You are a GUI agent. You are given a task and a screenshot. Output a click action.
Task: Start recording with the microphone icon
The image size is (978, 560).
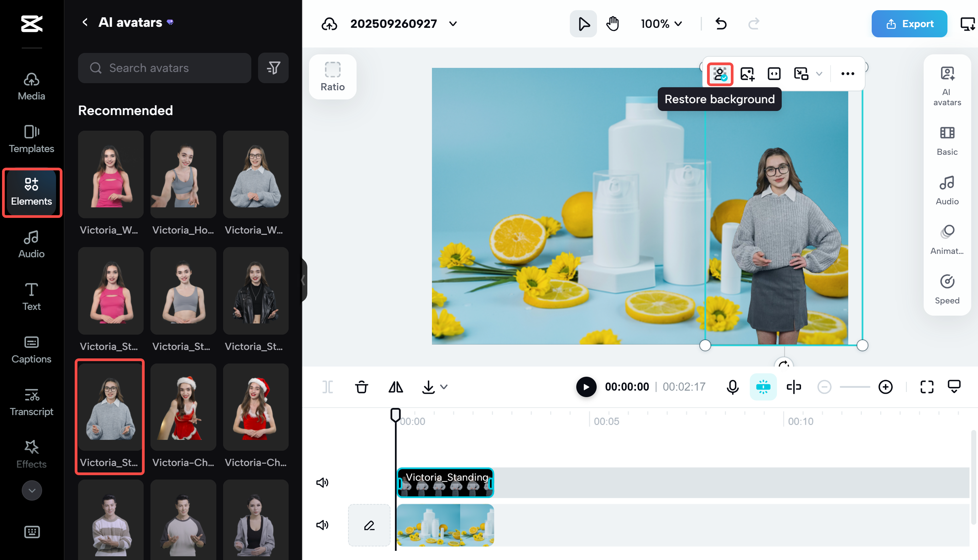[x=732, y=387]
